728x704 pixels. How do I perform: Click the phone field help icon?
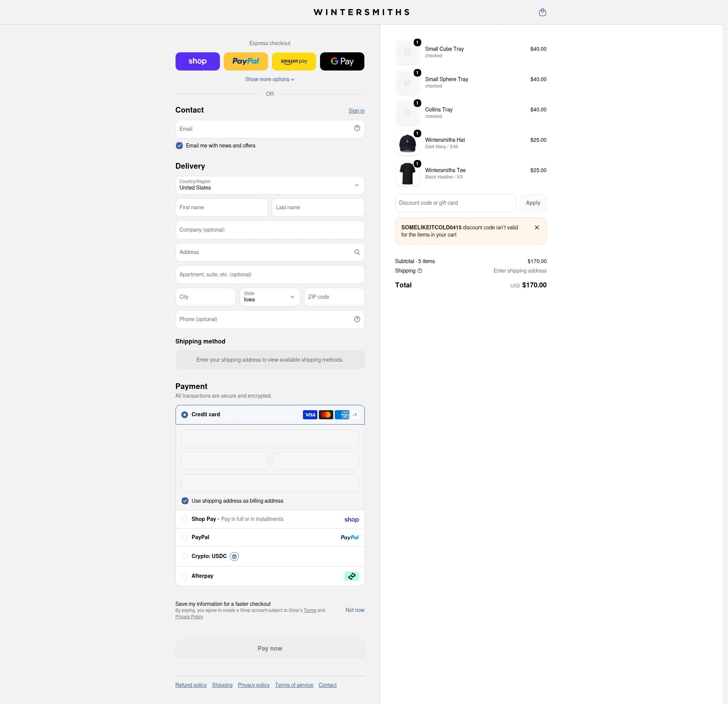[x=357, y=319]
